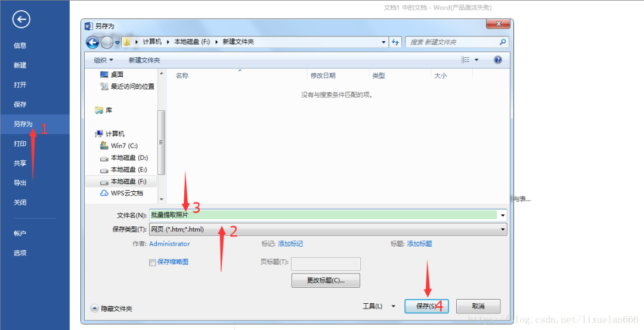The height and width of the screenshot is (330, 644).
Task: Select 计算机 in the navigation pane
Action: (110, 134)
